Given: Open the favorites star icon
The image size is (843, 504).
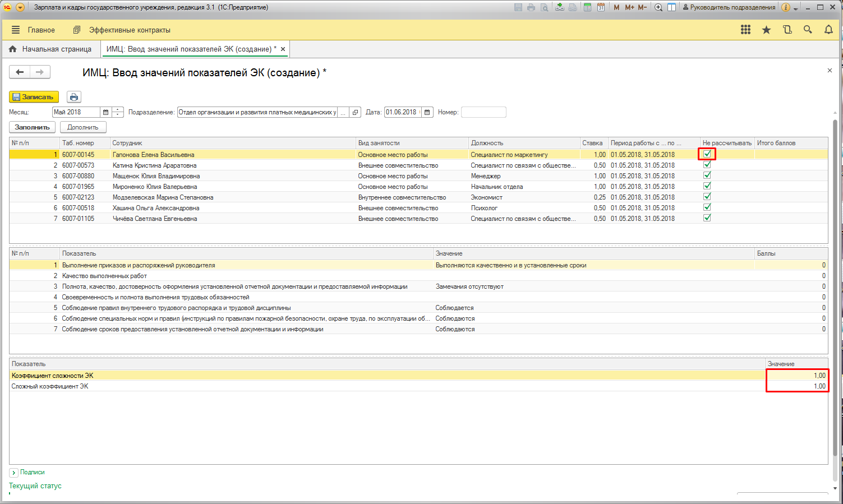Looking at the screenshot, I should 766,30.
